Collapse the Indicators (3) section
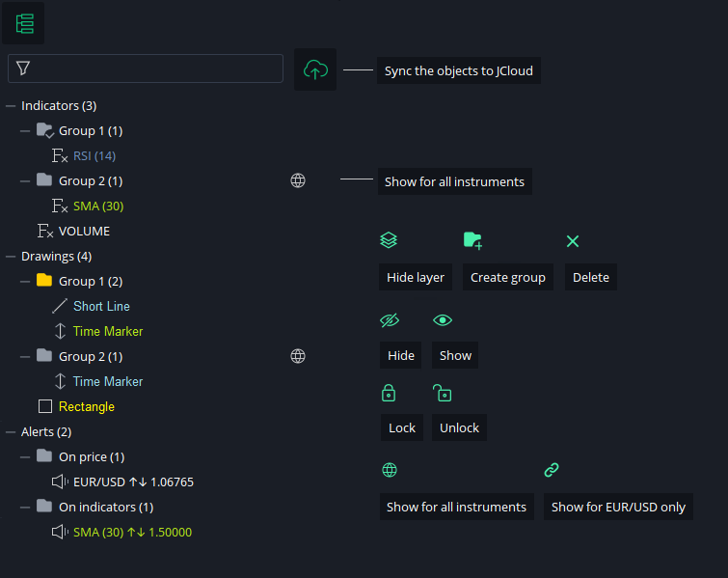This screenshot has height=578, width=728. coord(11,106)
